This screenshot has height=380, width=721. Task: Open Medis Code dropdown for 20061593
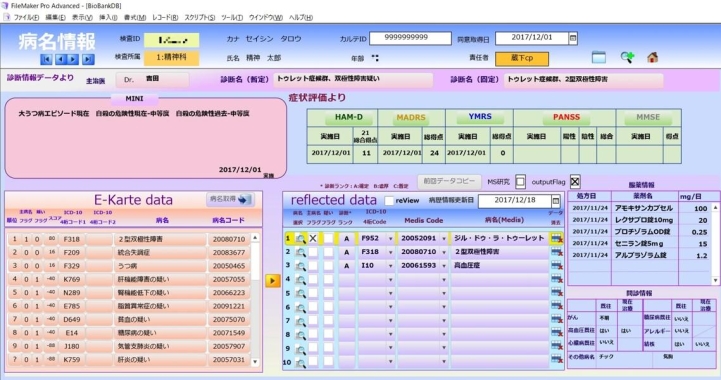pos(444,266)
